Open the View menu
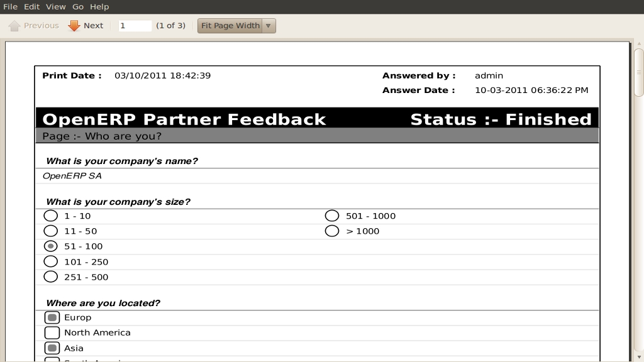Viewport: 644px width, 362px height. [55, 6]
